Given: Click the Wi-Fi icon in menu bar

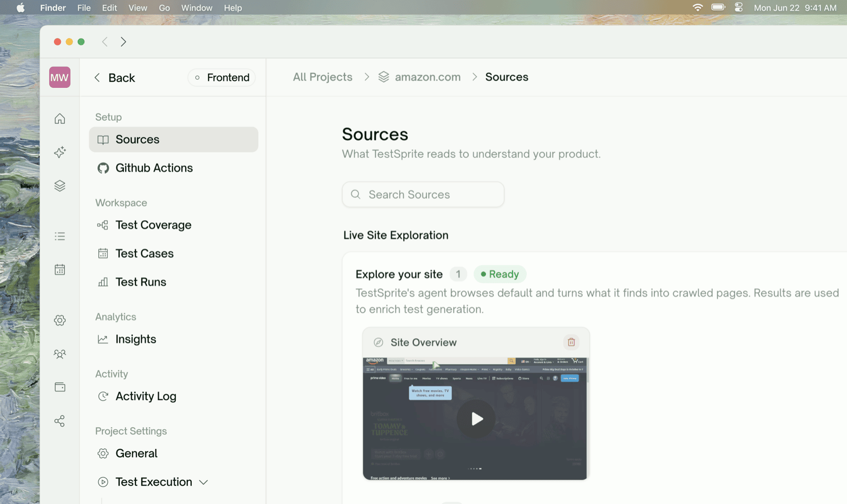Looking at the screenshot, I should pyautogui.click(x=698, y=7).
